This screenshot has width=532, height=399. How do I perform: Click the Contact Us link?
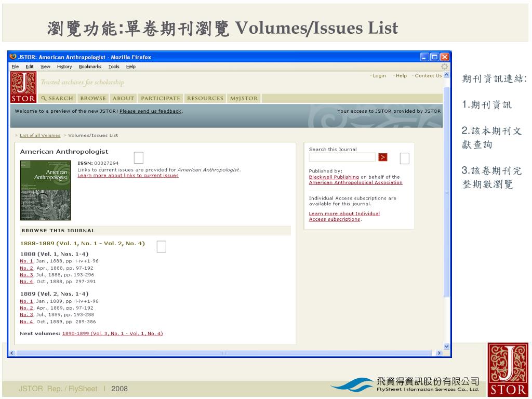428,76
